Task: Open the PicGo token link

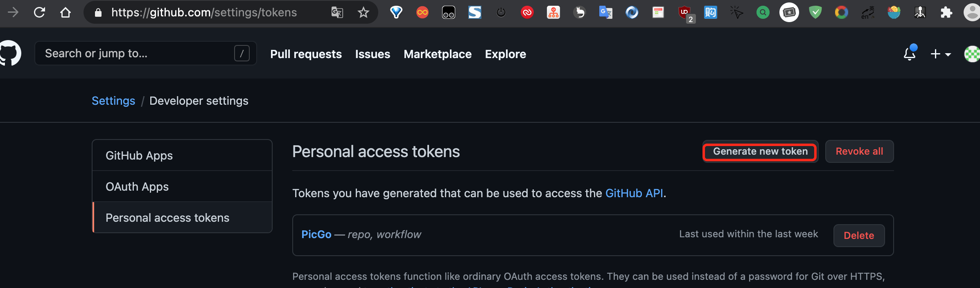Action: pos(316,234)
